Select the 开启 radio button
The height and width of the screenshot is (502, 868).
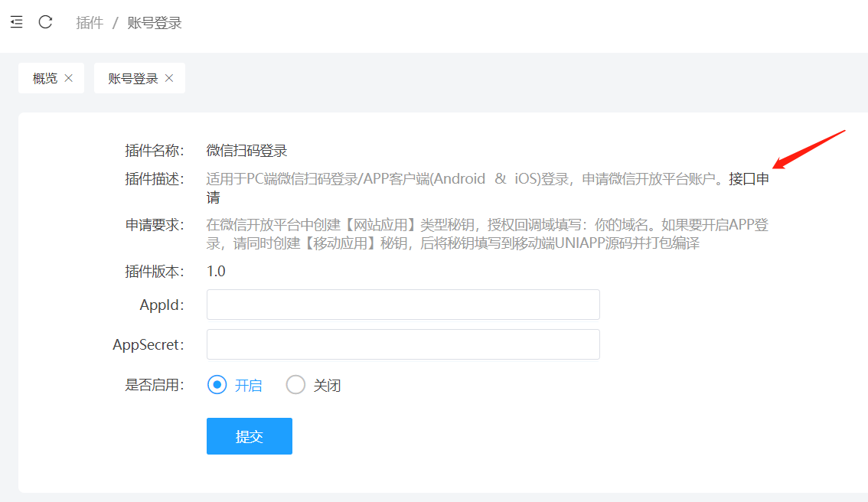click(217, 385)
